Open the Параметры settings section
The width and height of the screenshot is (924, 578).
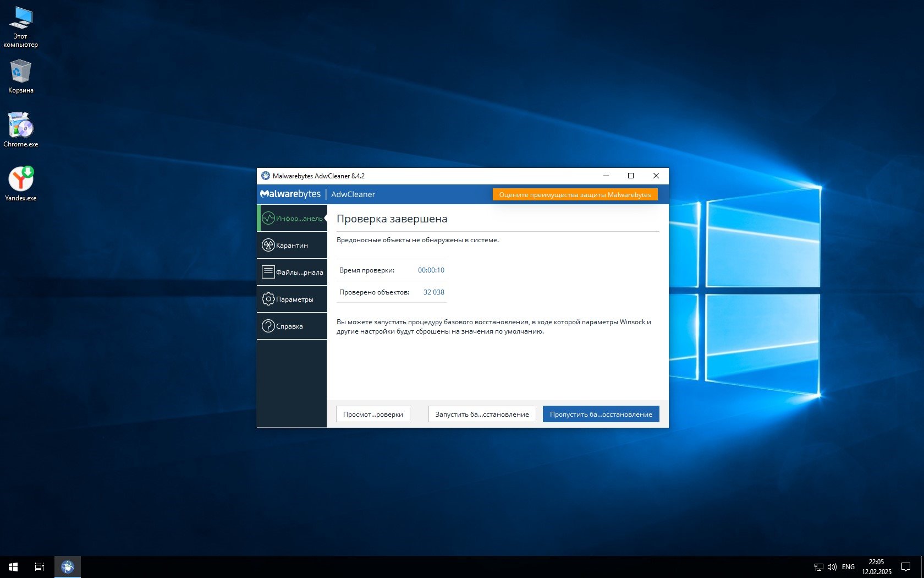[x=291, y=299]
